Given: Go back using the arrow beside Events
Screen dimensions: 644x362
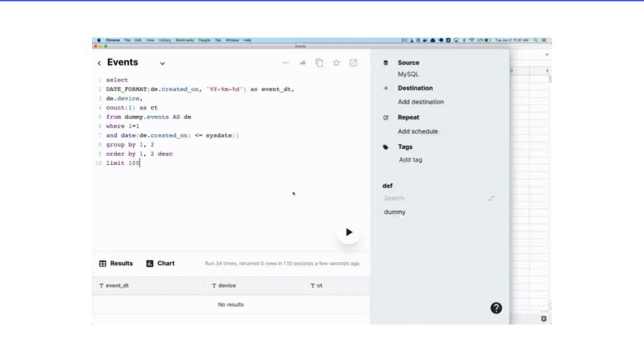Looking at the screenshot, I should click(x=99, y=63).
